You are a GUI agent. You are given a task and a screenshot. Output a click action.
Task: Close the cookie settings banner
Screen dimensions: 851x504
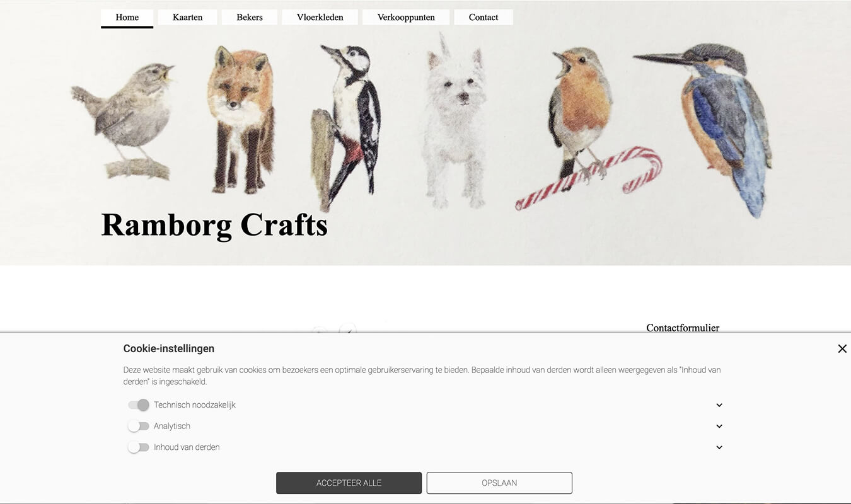(842, 348)
